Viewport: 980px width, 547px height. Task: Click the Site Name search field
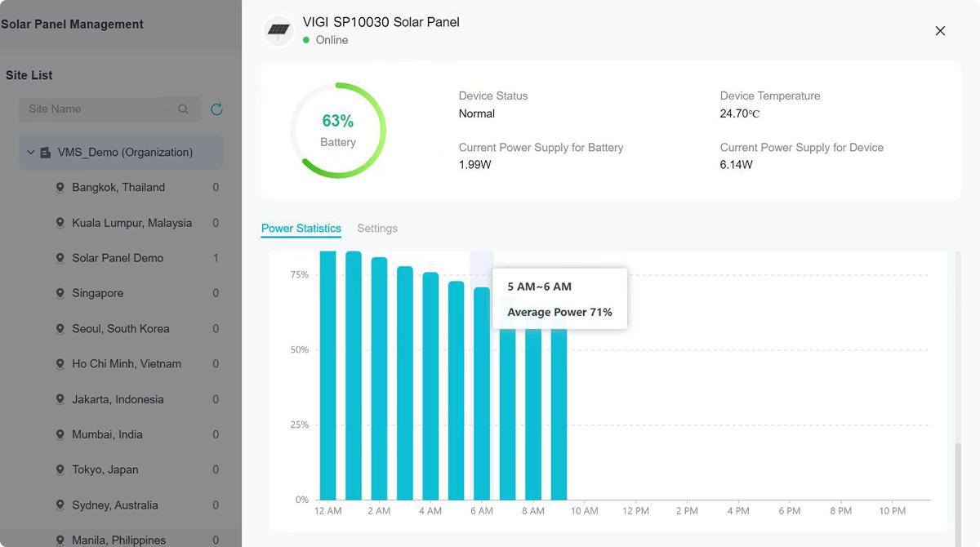point(109,109)
